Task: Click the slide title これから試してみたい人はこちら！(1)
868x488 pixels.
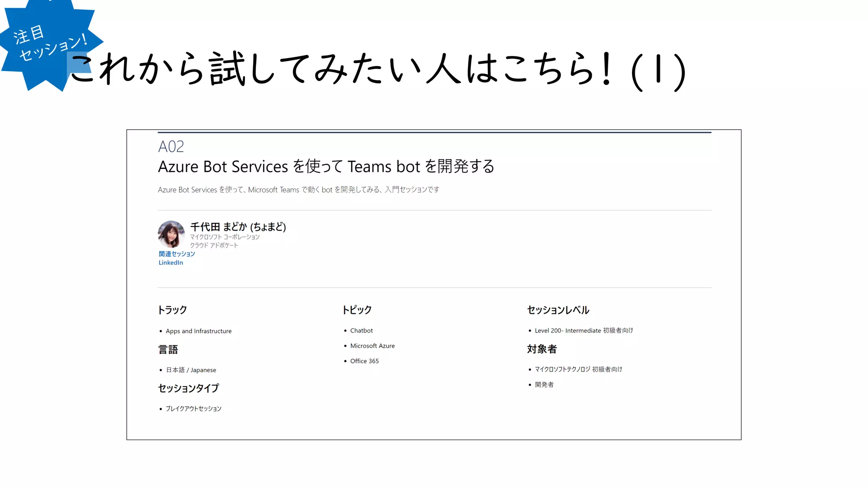Action: click(x=377, y=70)
